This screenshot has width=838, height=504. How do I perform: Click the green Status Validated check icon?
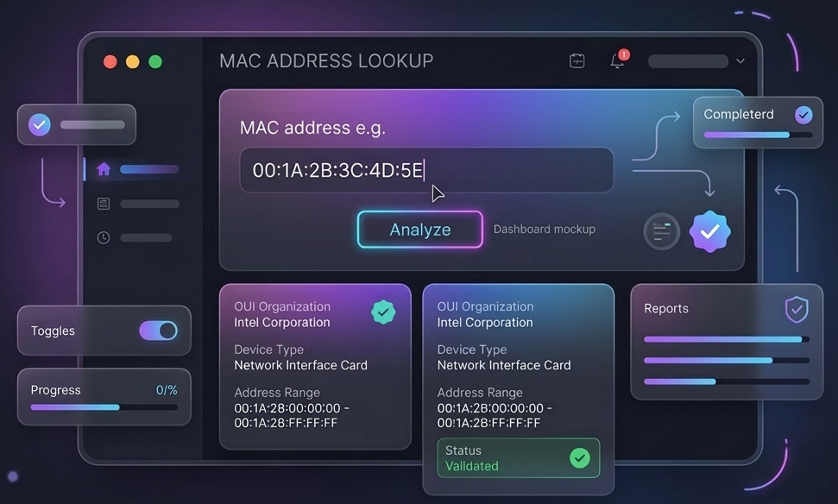pos(579,458)
